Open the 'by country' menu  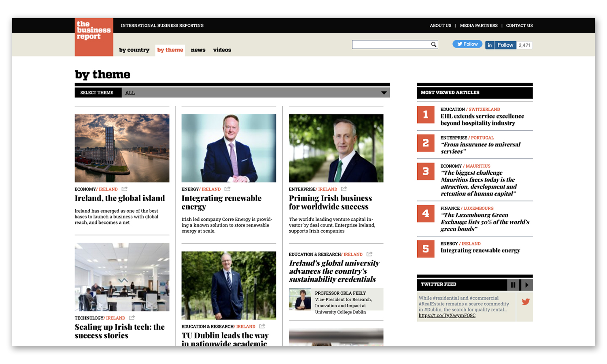click(134, 50)
